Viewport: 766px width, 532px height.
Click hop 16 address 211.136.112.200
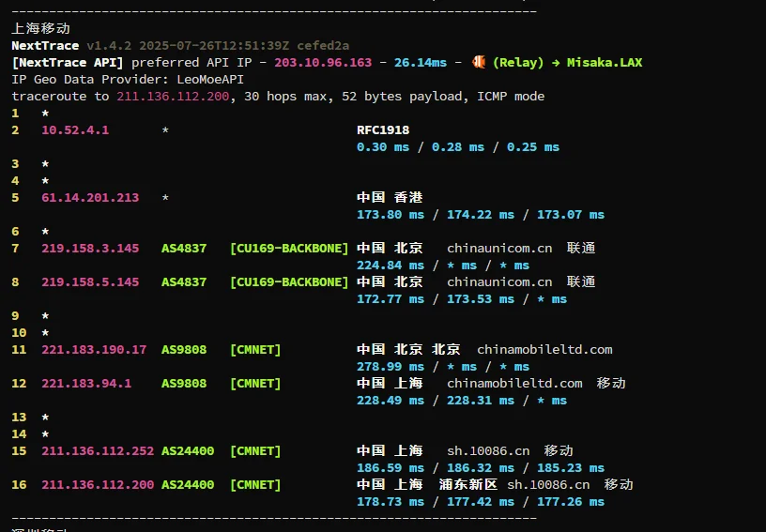tap(98, 485)
